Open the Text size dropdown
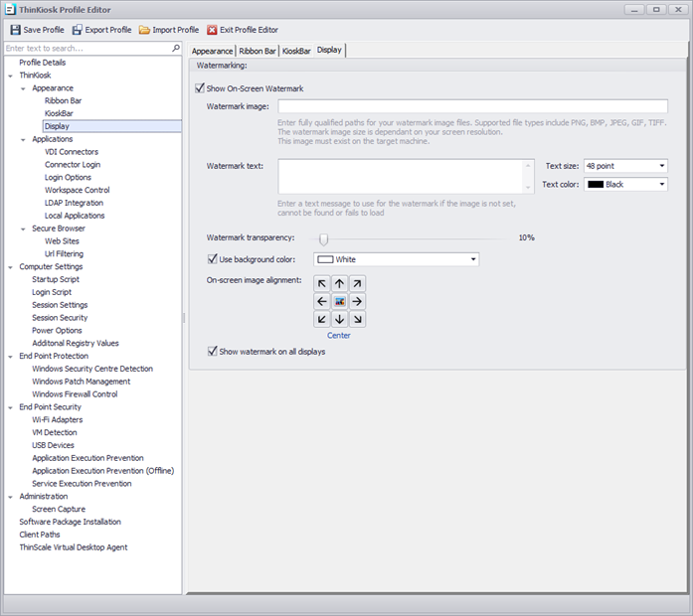693x616 pixels. pos(662,166)
